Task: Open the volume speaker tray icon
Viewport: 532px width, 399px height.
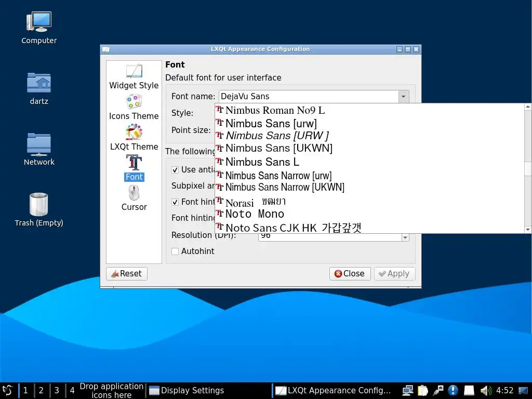Action: [486, 391]
